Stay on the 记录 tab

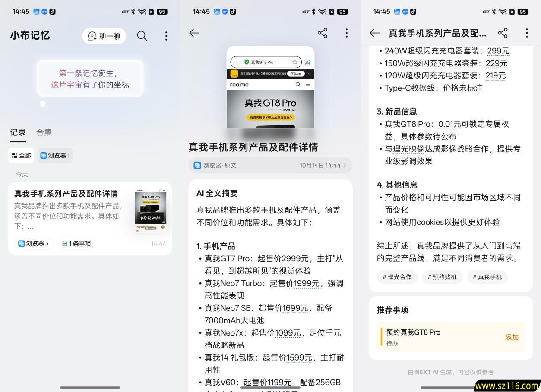pyautogui.click(x=18, y=132)
